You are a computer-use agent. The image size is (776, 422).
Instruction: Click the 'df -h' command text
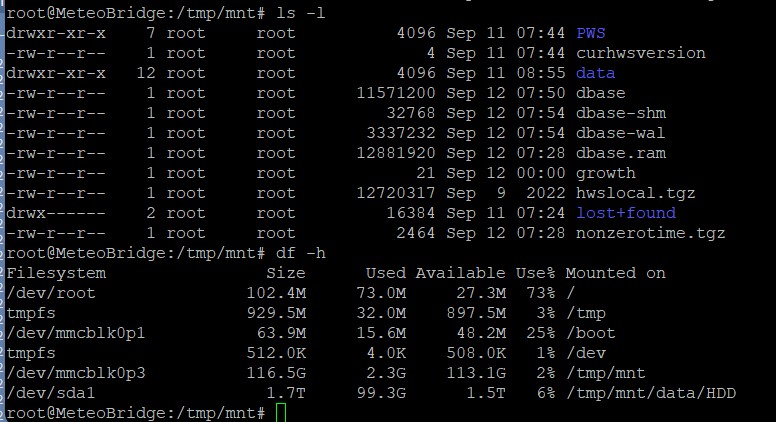tap(300, 253)
